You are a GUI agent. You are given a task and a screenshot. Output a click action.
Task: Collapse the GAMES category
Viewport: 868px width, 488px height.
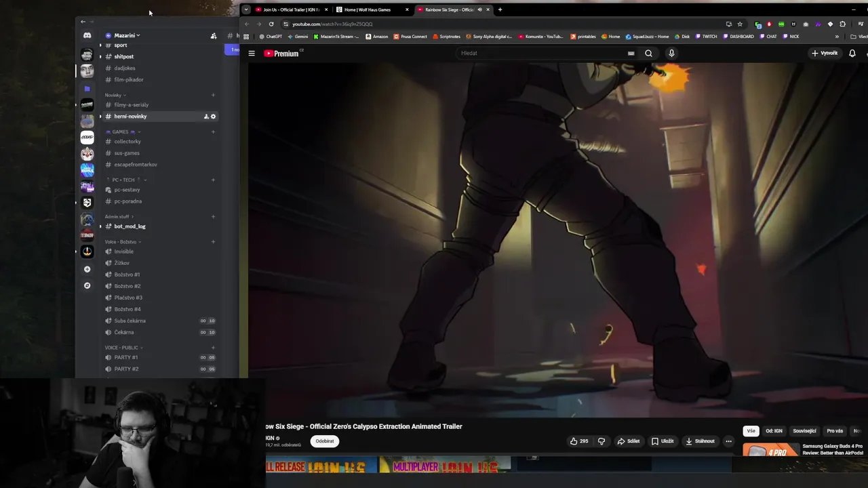coord(122,131)
